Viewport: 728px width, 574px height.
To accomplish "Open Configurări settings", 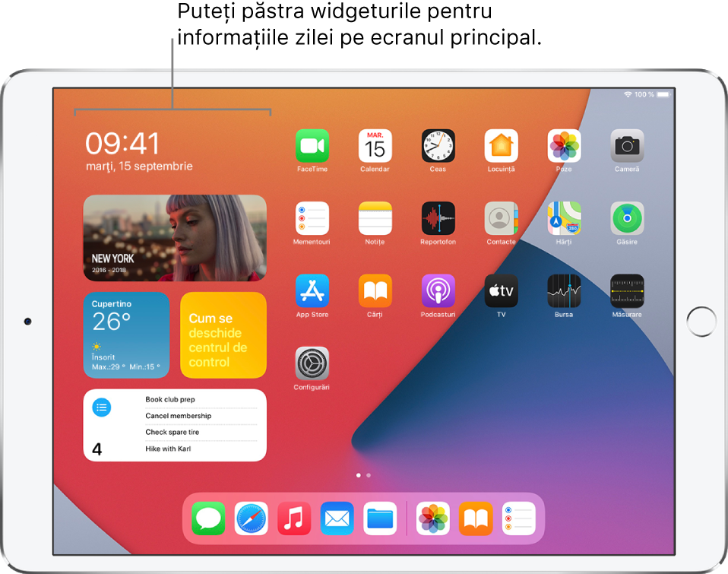I will (312, 363).
